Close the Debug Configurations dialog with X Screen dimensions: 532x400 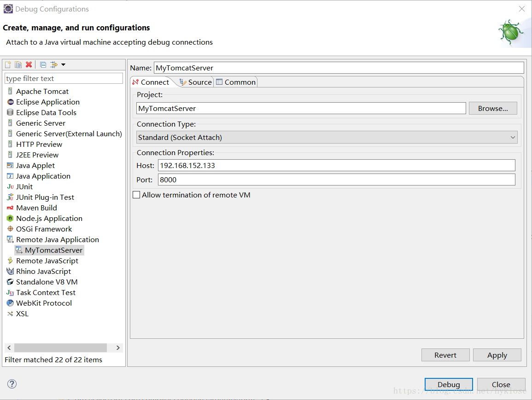point(522,9)
